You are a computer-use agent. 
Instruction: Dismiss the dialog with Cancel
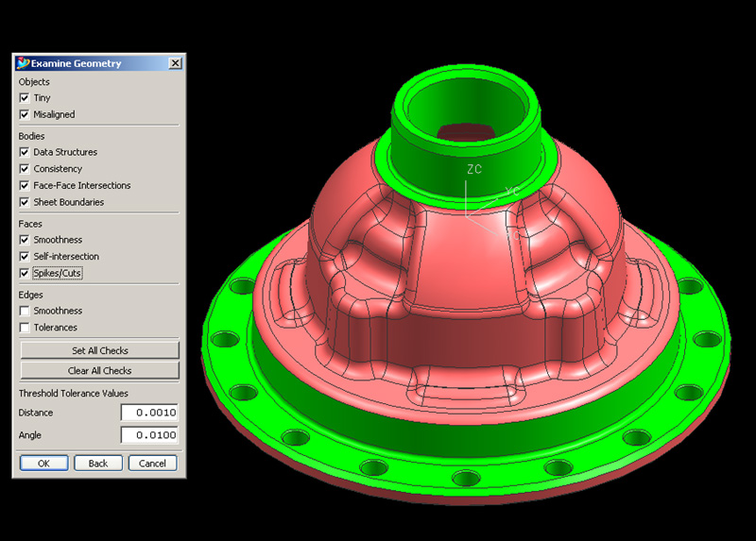coord(152,463)
